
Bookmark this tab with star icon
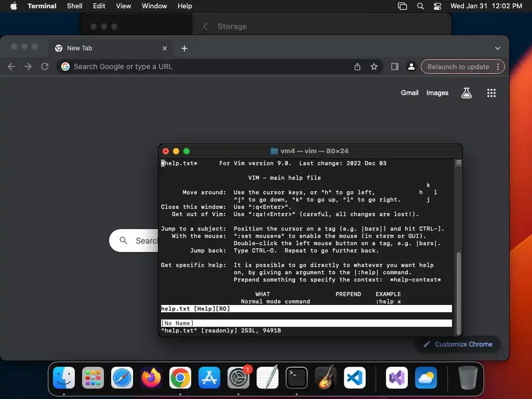(374, 66)
